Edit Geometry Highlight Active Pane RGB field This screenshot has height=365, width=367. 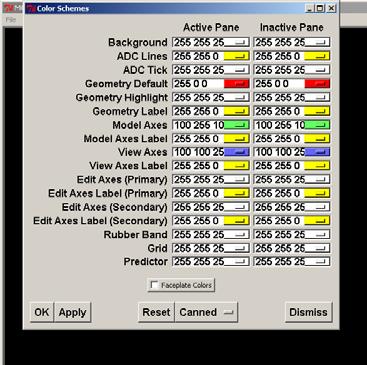pyautogui.click(x=198, y=98)
